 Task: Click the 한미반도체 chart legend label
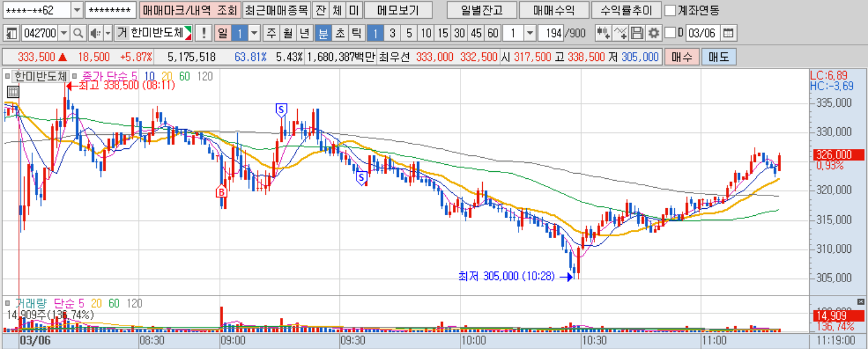tap(41, 76)
